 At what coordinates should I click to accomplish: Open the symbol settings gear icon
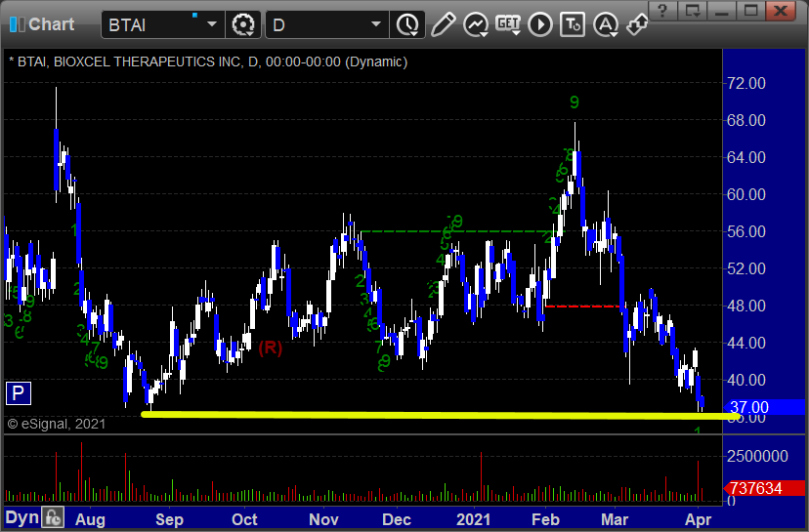tap(243, 24)
